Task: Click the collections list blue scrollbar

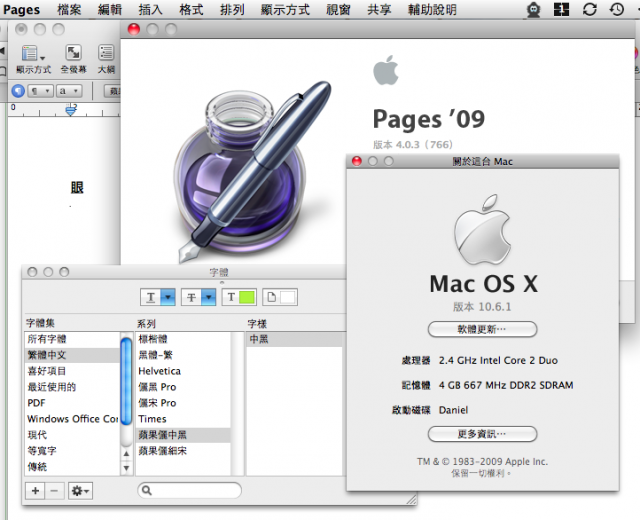Action: [127, 382]
